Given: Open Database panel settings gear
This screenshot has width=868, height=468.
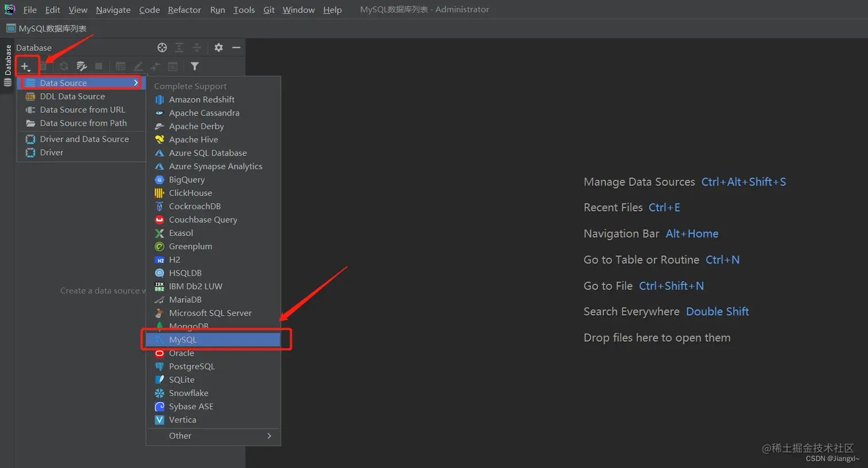Looking at the screenshot, I should click(219, 48).
